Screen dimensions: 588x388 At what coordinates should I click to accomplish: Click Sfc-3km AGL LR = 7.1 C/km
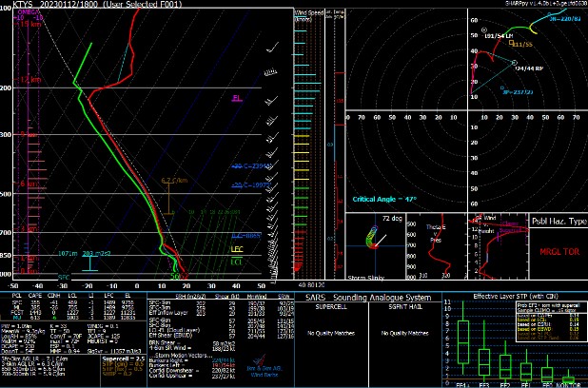[x=35, y=359]
